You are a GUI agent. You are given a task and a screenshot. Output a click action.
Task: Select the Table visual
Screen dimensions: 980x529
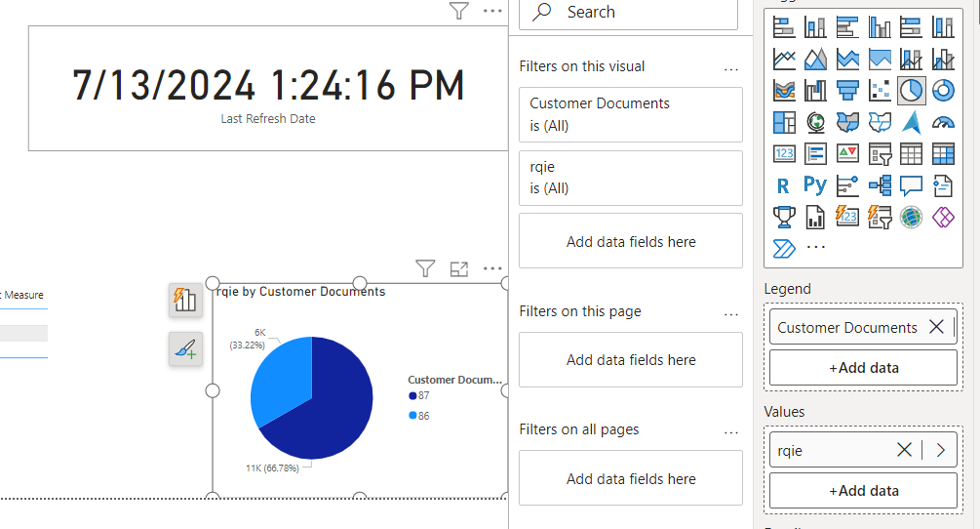coord(911,154)
